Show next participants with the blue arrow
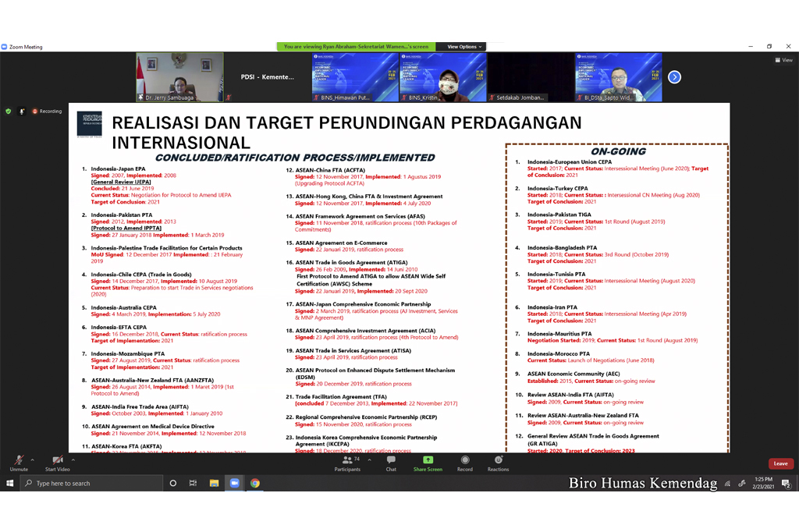 coord(674,77)
